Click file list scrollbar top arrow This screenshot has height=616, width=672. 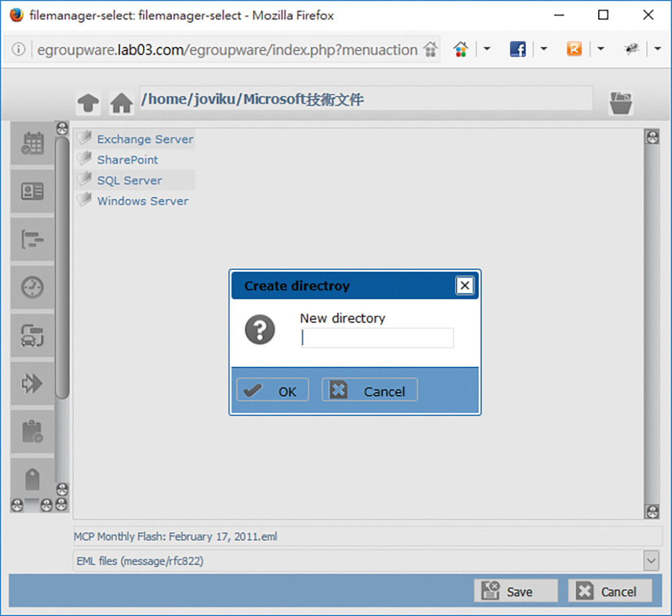pos(653,137)
